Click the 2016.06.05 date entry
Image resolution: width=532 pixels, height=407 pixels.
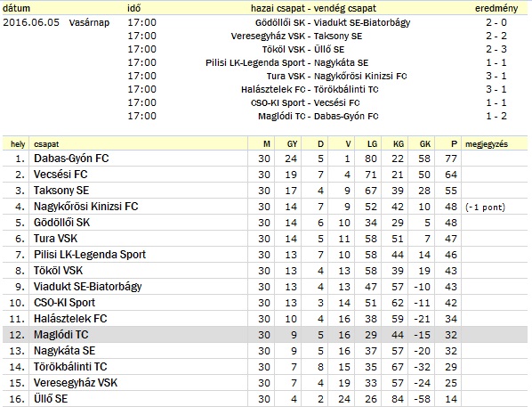(x=31, y=23)
